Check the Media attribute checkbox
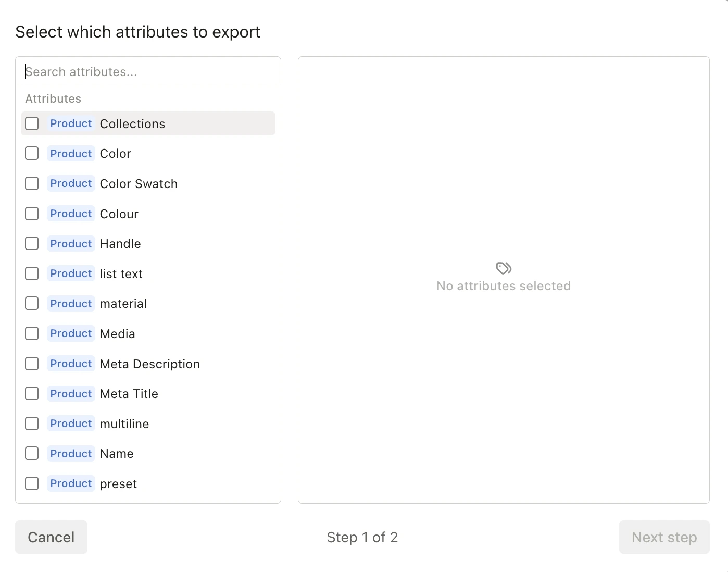The width and height of the screenshot is (728, 572). (32, 333)
